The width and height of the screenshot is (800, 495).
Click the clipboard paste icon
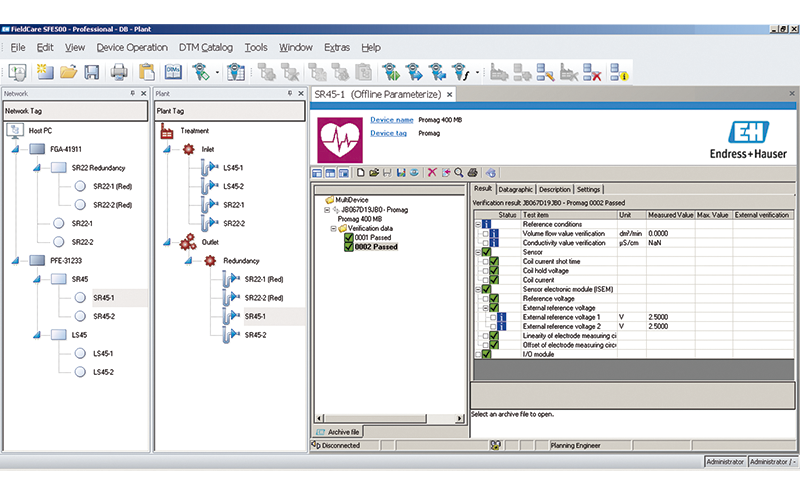pos(146,72)
